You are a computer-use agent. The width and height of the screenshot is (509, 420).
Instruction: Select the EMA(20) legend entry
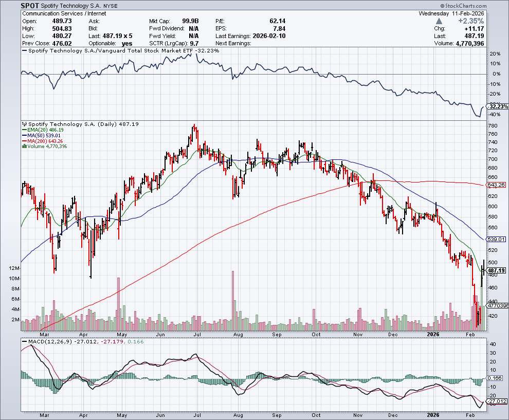tap(42, 131)
